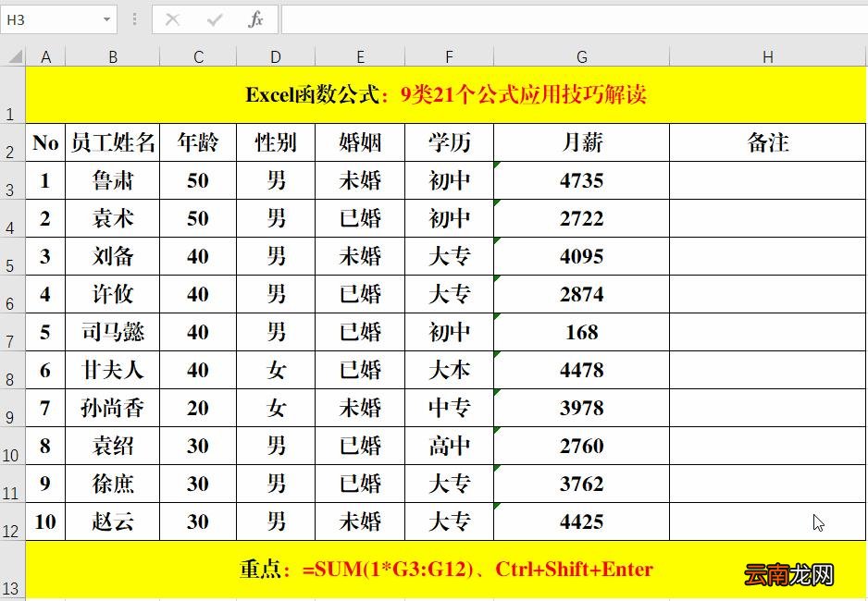Viewport: 868px width, 601px height.
Task: Click the '月薪' header cell
Action: pos(582,142)
